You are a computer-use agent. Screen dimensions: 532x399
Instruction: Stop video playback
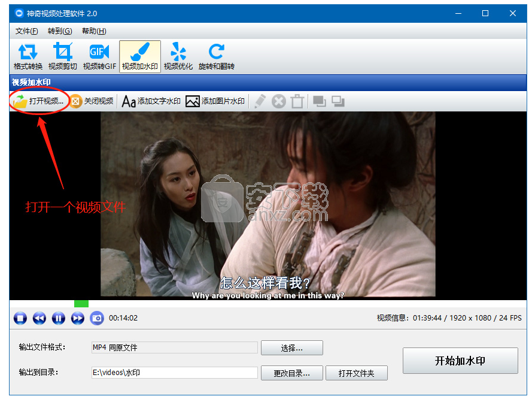[20, 318]
